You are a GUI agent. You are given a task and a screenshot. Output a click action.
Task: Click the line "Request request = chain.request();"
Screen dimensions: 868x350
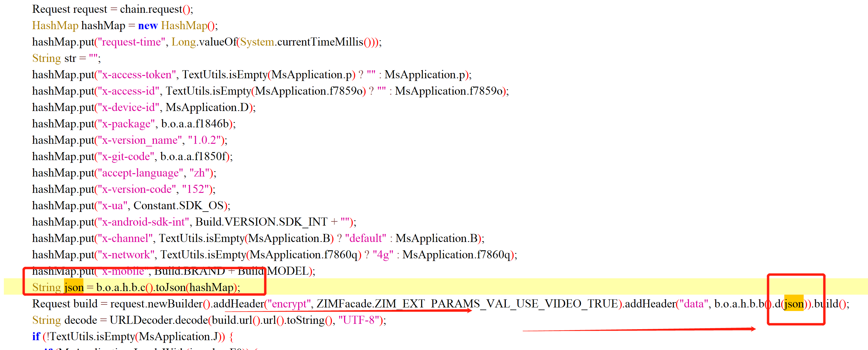pyautogui.click(x=113, y=9)
